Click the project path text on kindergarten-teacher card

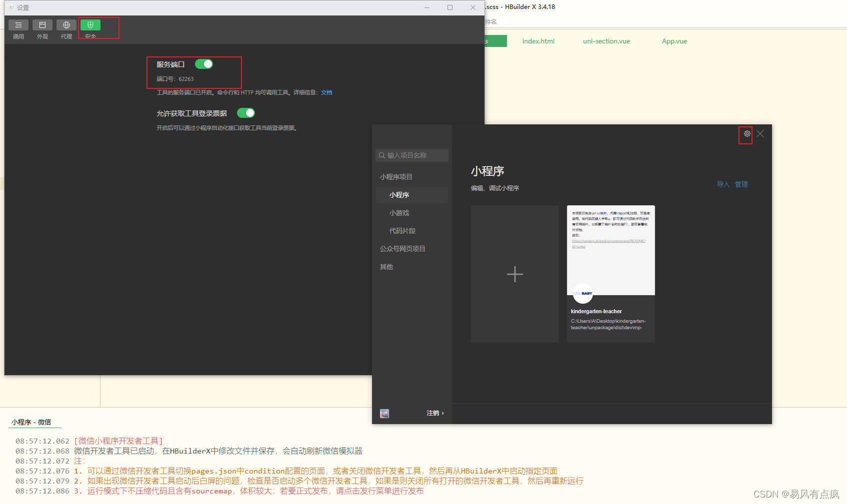coord(608,324)
